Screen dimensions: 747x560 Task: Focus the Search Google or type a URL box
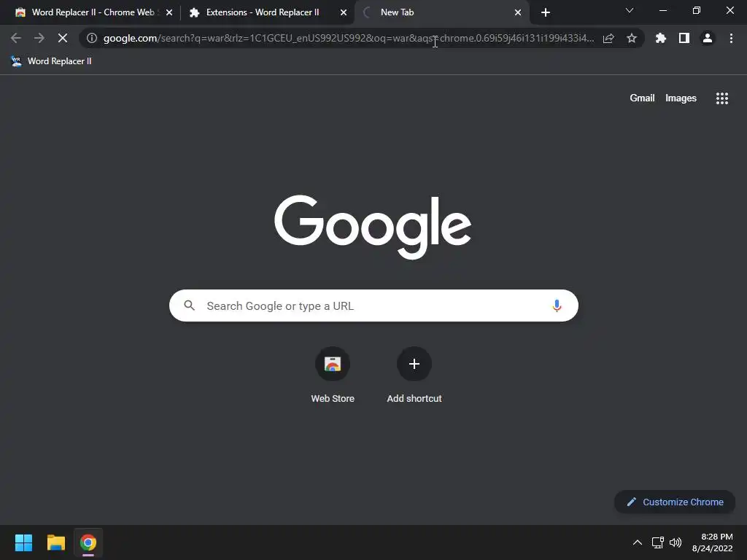tap(373, 306)
